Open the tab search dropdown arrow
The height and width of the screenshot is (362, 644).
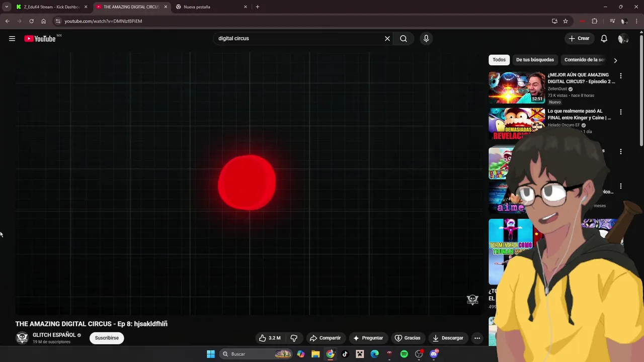click(7, 7)
